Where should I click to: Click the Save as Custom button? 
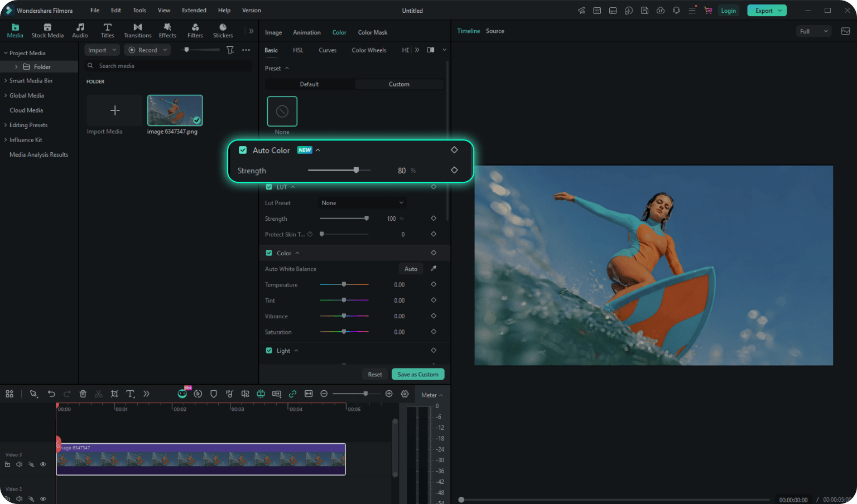tap(418, 375)
